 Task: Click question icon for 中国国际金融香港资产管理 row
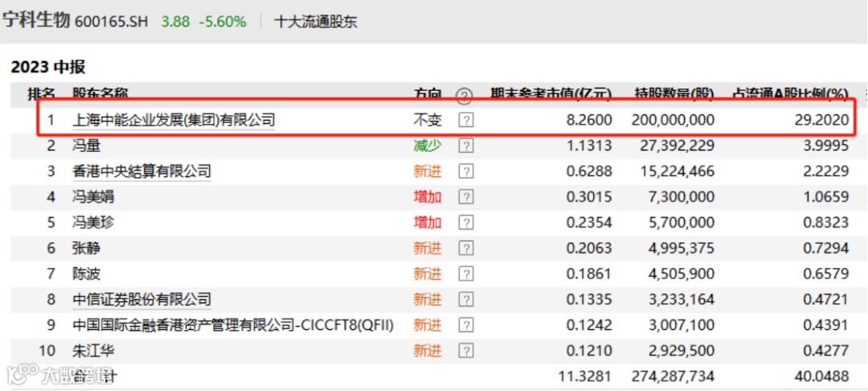(x=466, y=325)
